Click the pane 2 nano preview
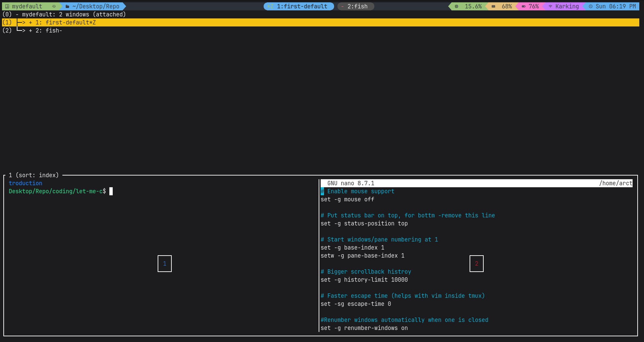644x342 pixels. (477, 256)
